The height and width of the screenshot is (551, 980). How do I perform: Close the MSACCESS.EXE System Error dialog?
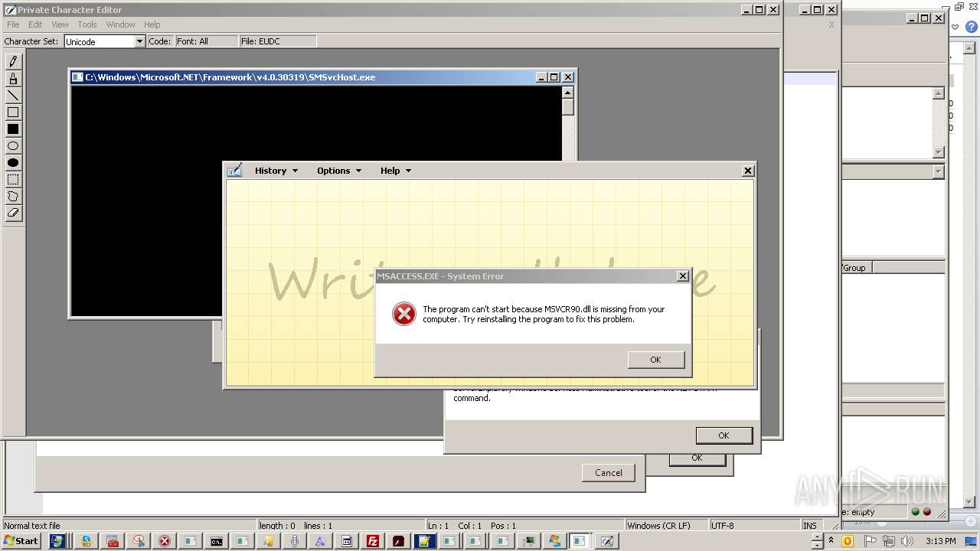pos(683,276)
